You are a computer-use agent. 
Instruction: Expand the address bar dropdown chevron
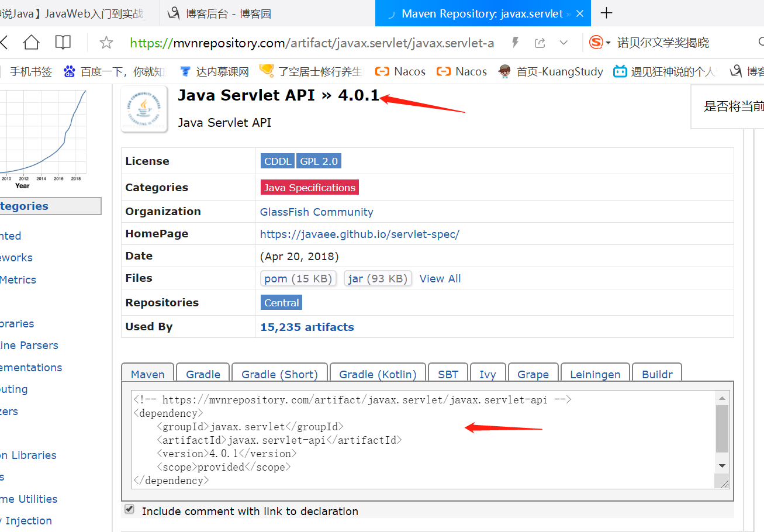tap(564, 43)
